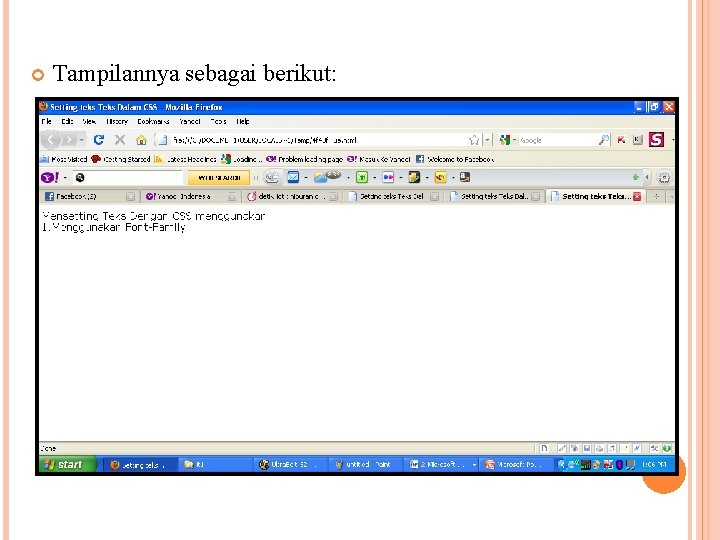Reload the page with the refresh icon
This screenshot has height=540, width=720.
99,140
